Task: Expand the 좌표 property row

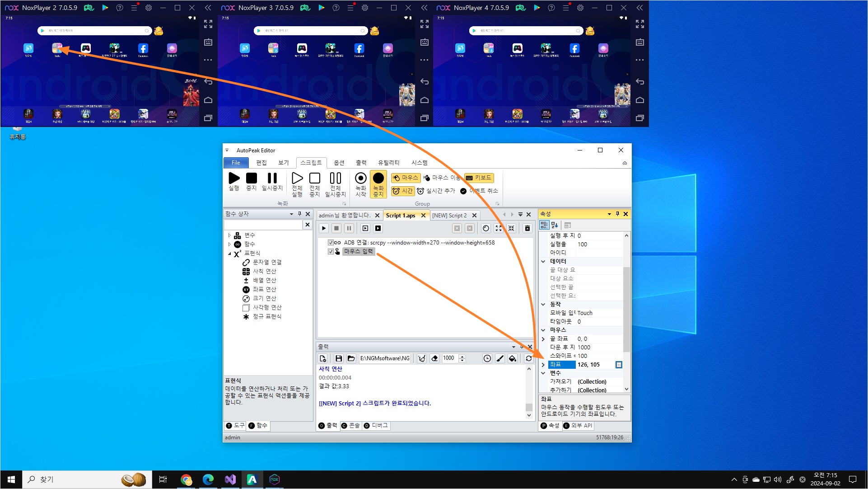Action: pyautogui.click(x=543, y=365)
